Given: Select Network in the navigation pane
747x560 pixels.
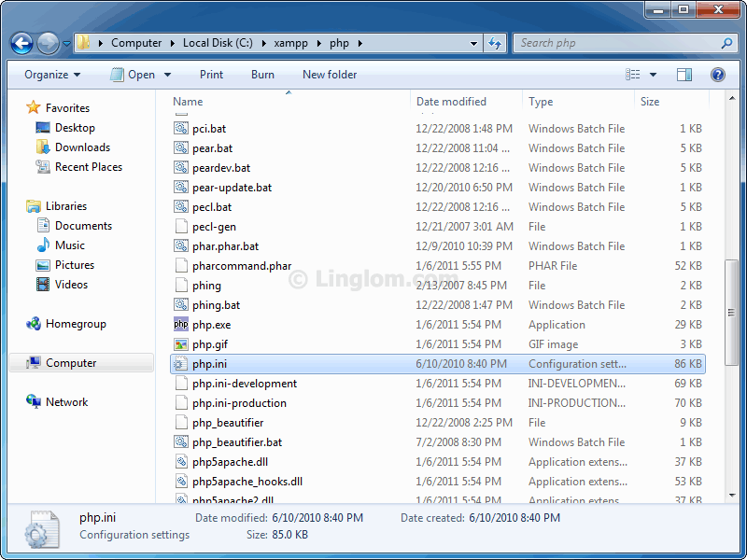Looking at the screenshot, I should [57, 402].
